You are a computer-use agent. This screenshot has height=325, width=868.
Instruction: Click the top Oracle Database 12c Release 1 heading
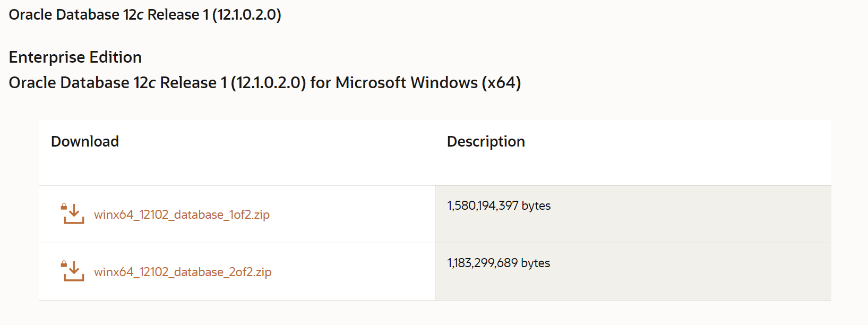[145, 14]
